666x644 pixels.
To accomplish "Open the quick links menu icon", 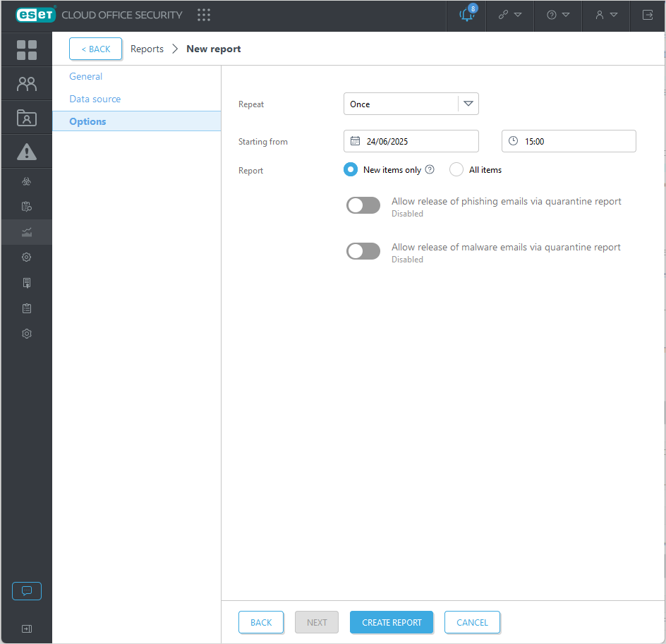I will pyautogui.click(x=503, y=15).
